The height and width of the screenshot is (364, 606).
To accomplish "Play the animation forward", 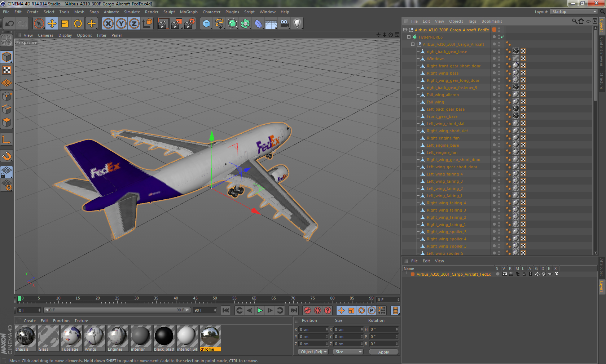I will coord(260,310).
